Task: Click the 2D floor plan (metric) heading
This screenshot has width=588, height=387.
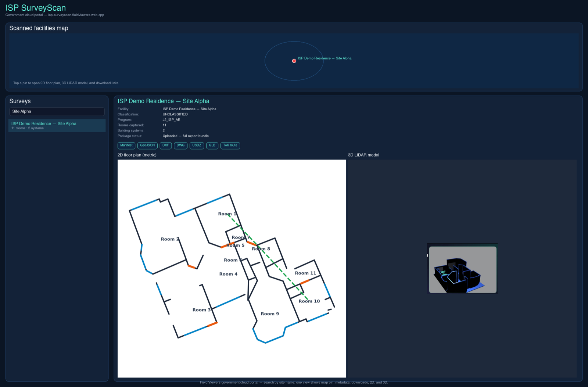Action: click(x=137, y=155)
